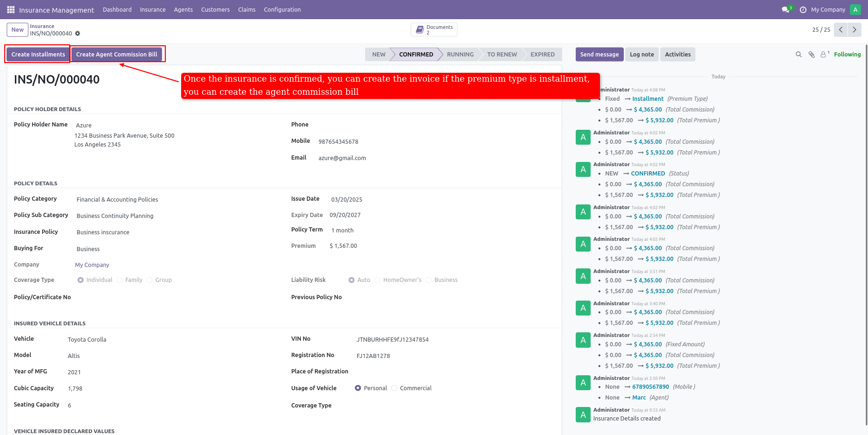This screenshot has width=868, height=435.
Task: Select Group coverage type radio
Action: 149,280
